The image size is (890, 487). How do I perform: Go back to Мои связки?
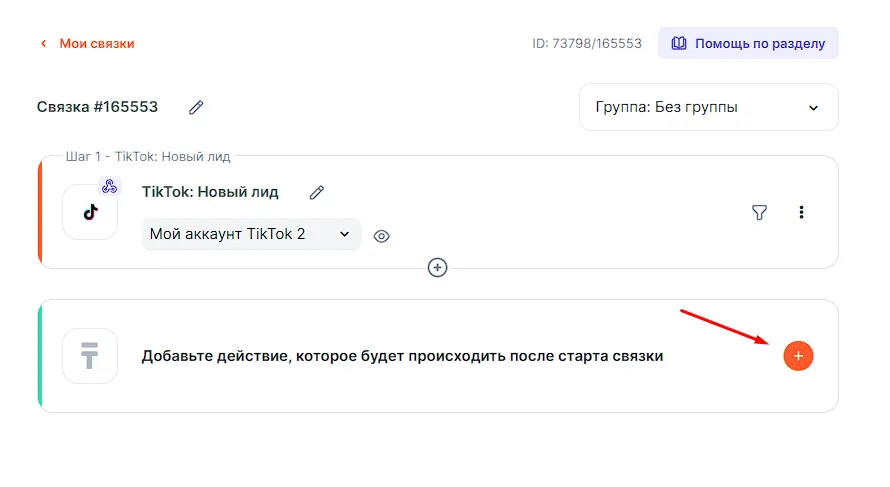(x=96, y=44)
